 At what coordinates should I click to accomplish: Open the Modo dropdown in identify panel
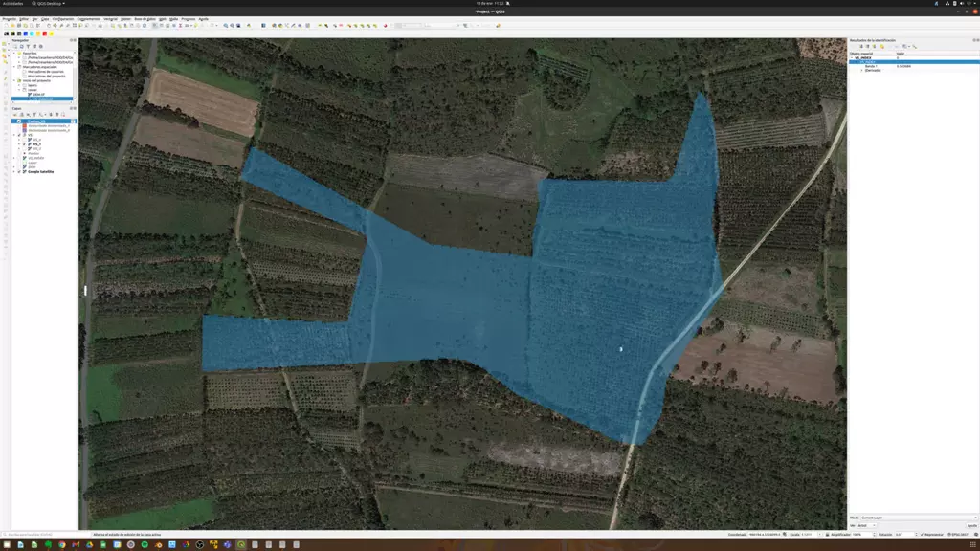click(x=919, y=518)
